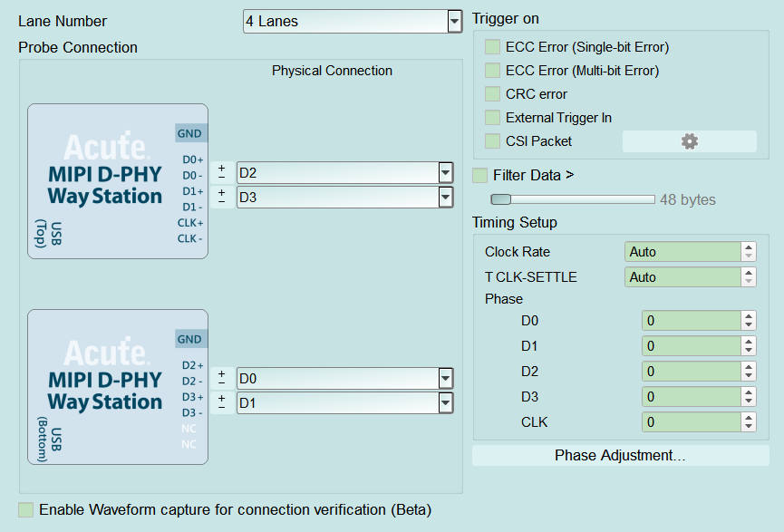The width and height of the screenshot is (784, 532).
Task: Enable ECC Error (Multi-bit Error) trigger
Action: click(x=492, y=71)
